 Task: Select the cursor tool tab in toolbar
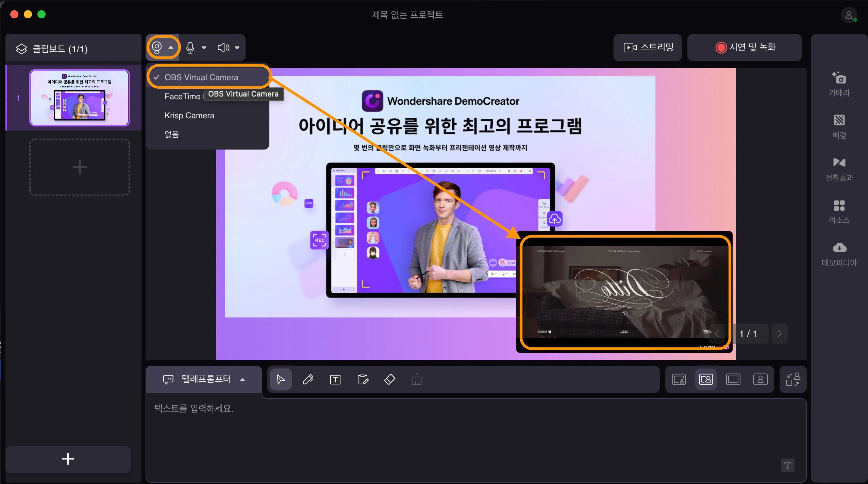coord(280,379)
